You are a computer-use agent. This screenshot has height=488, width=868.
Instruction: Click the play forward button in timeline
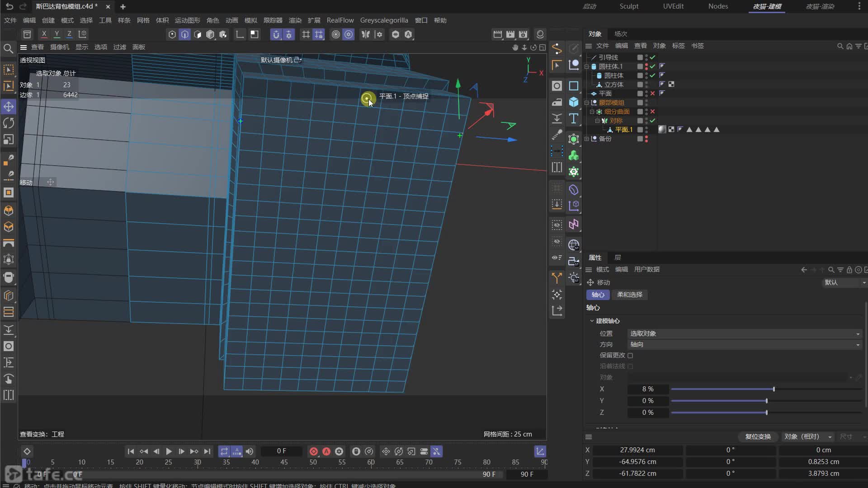click(169, 451)
